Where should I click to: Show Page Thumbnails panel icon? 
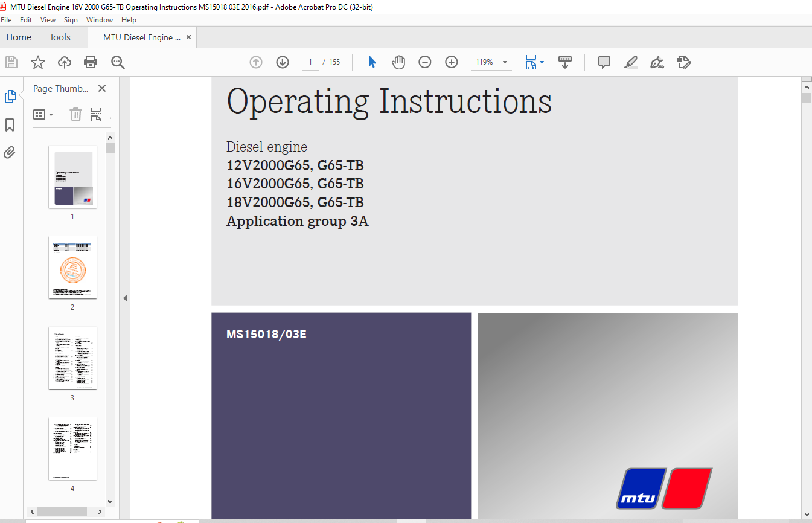10,97
